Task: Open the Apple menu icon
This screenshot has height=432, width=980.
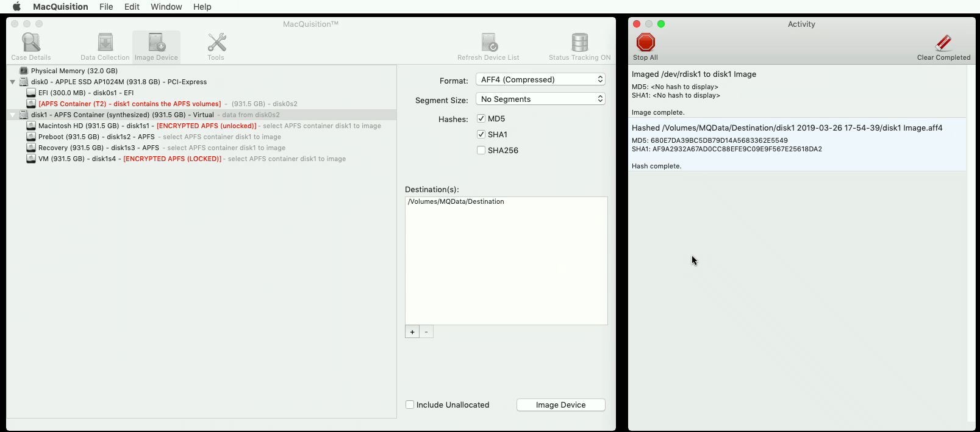Action: coord(16,7)
